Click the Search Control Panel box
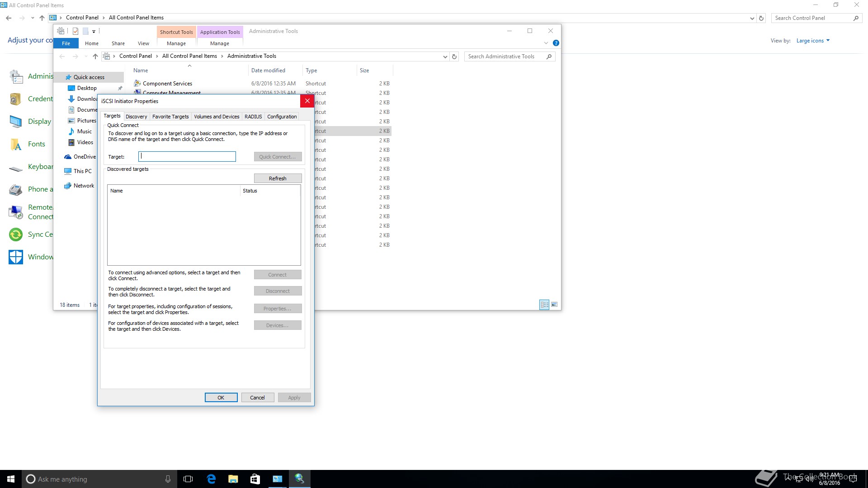 click(816, 18)
